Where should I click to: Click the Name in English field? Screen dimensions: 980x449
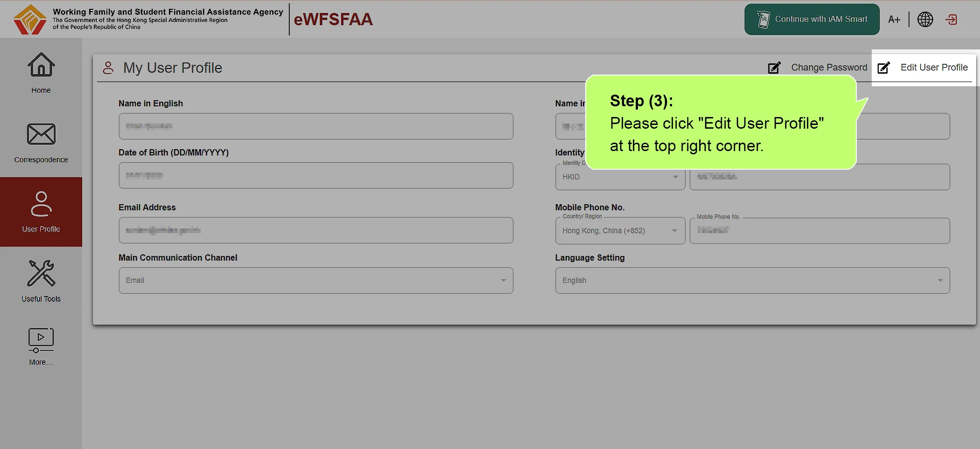coord(316,126)
